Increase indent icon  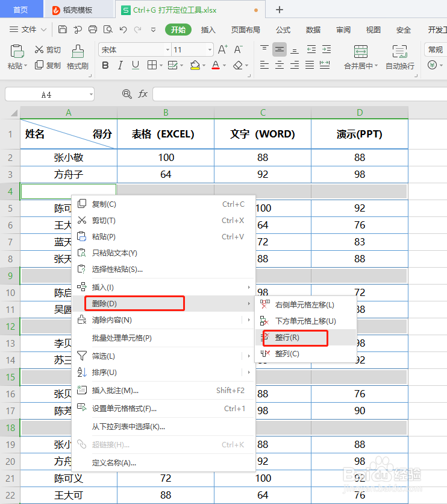pos(327,49)
